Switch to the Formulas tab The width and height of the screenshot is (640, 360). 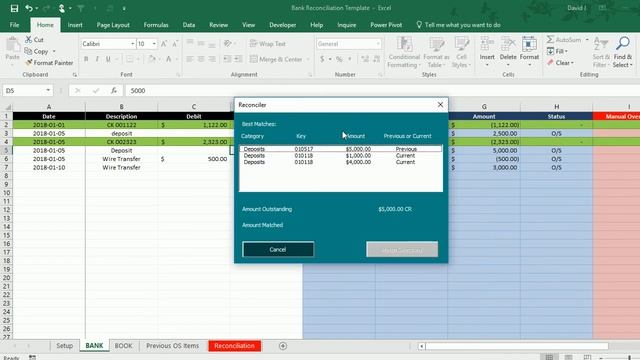pos(156,25)
